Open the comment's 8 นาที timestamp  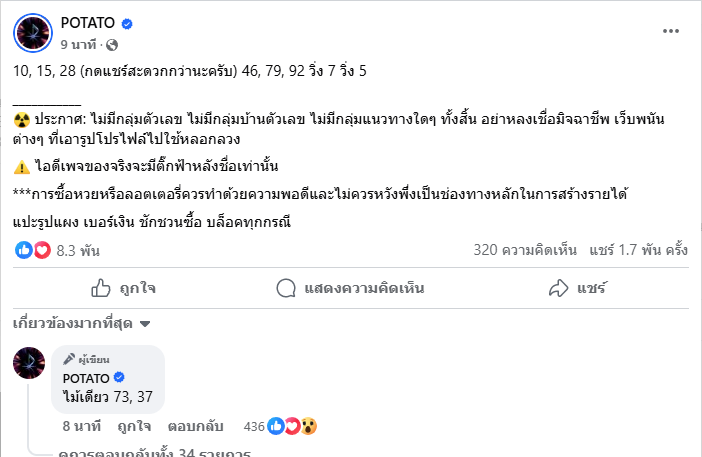coord(79,426)
